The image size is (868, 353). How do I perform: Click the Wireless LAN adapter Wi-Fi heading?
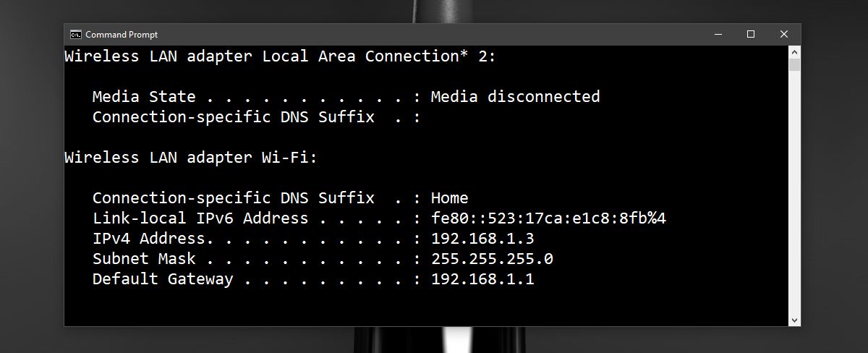(x=191, y=158)
